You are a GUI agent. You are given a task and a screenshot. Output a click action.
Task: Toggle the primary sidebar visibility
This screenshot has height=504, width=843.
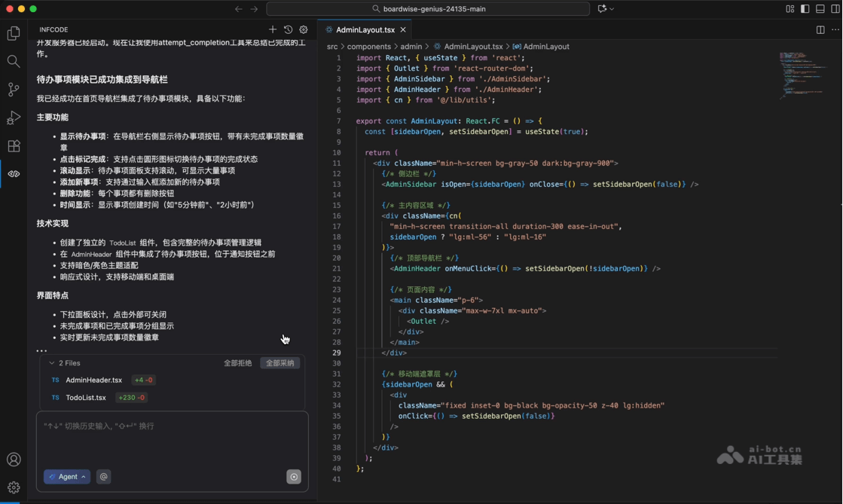click(804, 8)
